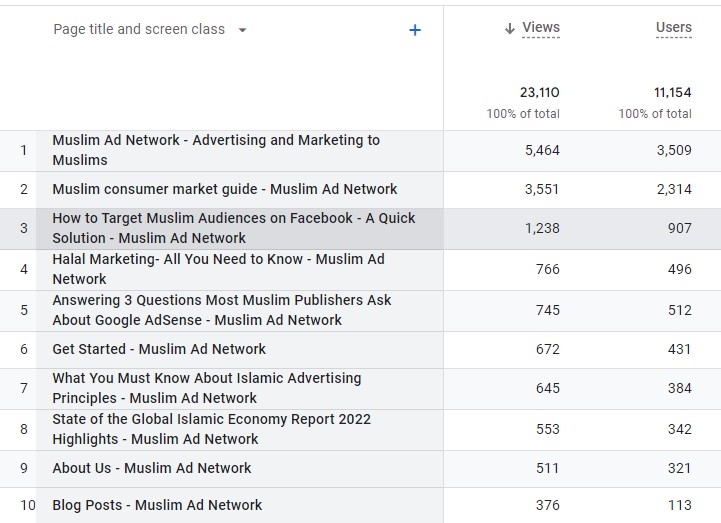
Task: Click the 'Get Started - Muslim Ad Network' row
Action: click(x=159, y=349)
